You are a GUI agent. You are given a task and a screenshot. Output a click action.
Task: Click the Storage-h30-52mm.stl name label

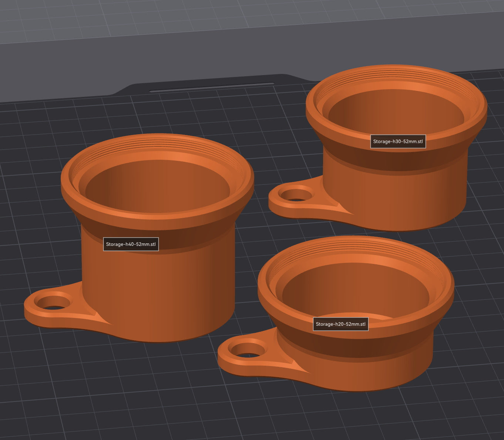point(399,141)
